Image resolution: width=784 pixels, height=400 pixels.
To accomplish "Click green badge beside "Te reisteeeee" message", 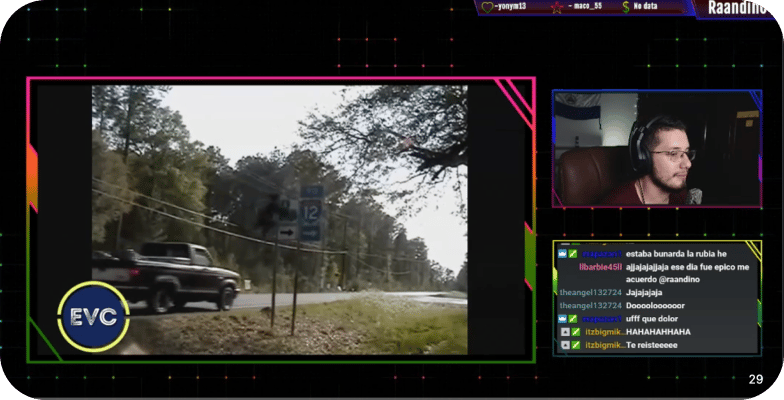I will pyautogui.click(x=575, y=344).
